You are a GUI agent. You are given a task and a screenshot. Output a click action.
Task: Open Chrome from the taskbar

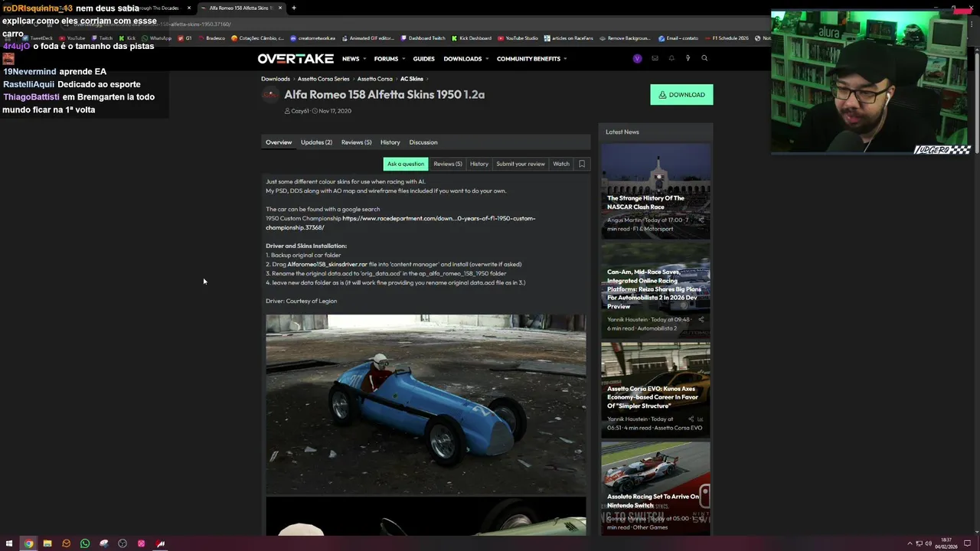(x=28, y=543)
